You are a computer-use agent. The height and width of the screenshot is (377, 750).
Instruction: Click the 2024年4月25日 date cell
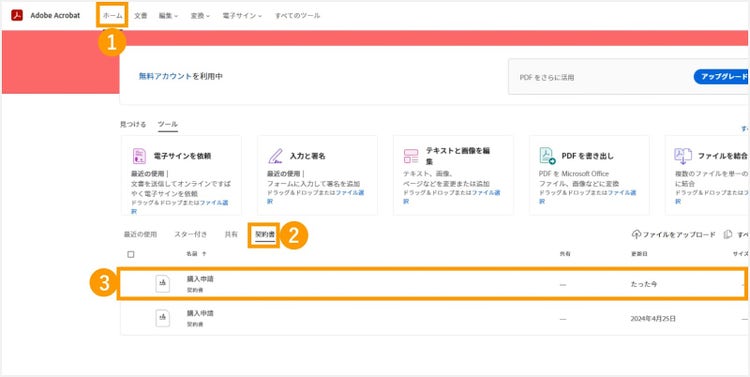(653, 319)
